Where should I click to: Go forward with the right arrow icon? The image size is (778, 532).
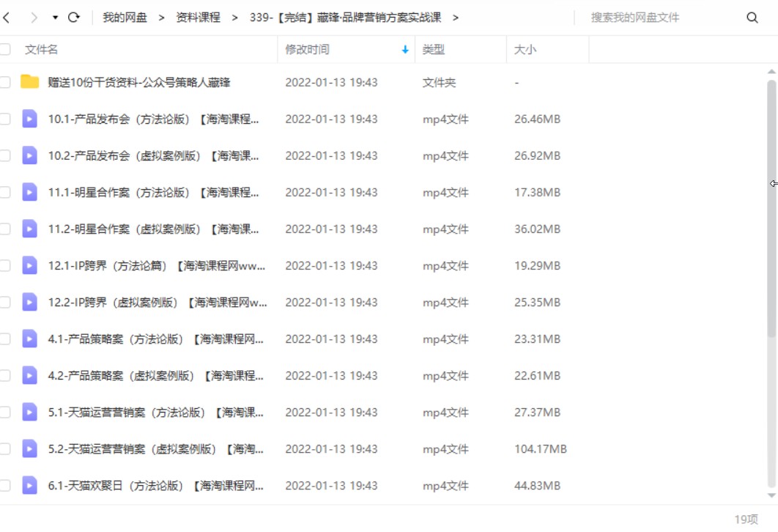pos(34,18)
